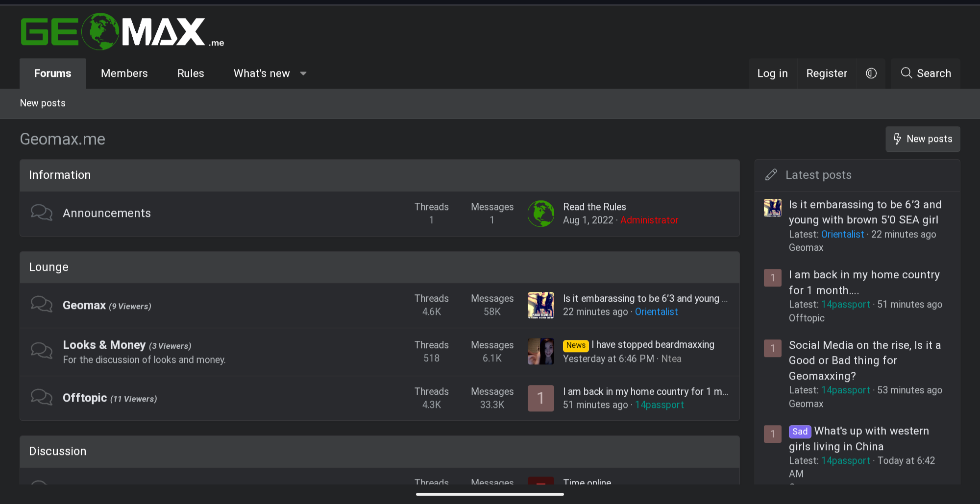Toggle the dark/light style switcher
This screenshot has height=504, width=980.
coord(871,73)
